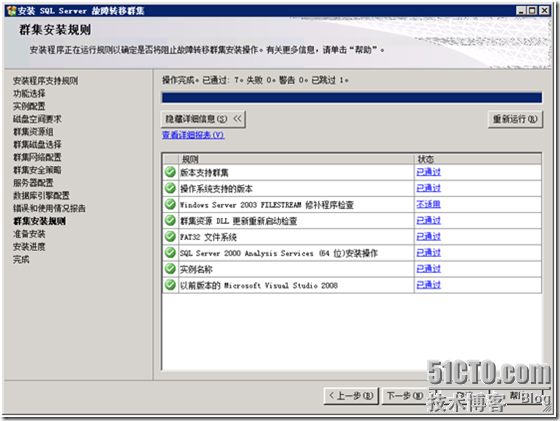Click the check icon for Windows Server 2003 FILESTREAM row

(x=170, y=204)
